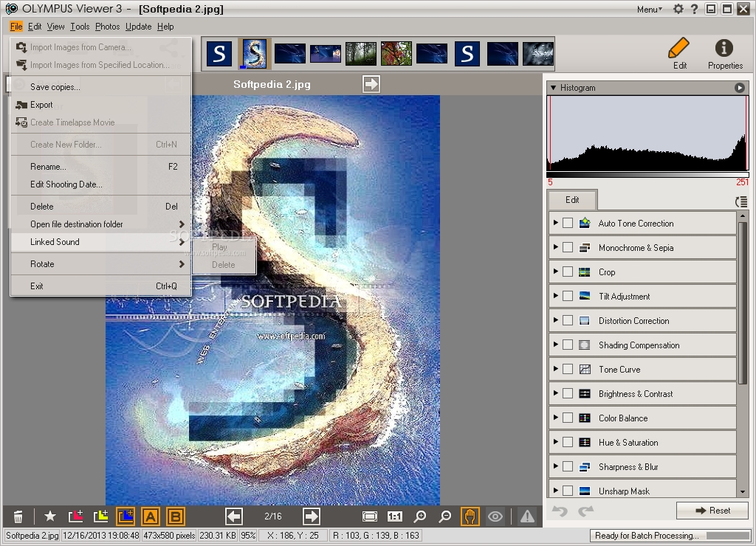Screen dimensions: 756x546
Task: Enable Shading Compensation checkbox
Action: [568, 345]
